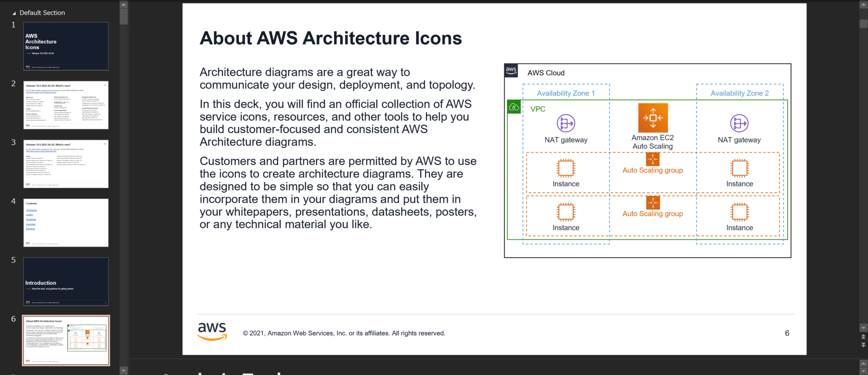Viewport: 868px width, 375px height.
Task: Select the aws logo icon beside AWS Cloud
Action: click(511, 70)
